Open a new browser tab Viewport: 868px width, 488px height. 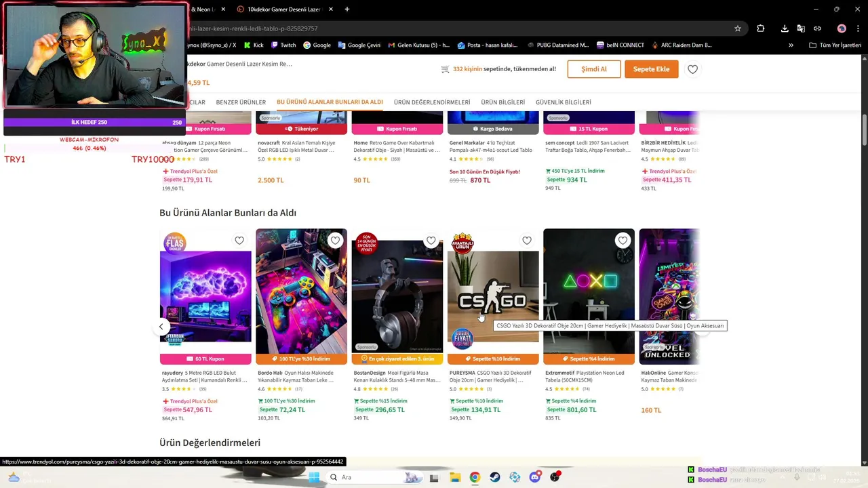(x=347, y=9)
